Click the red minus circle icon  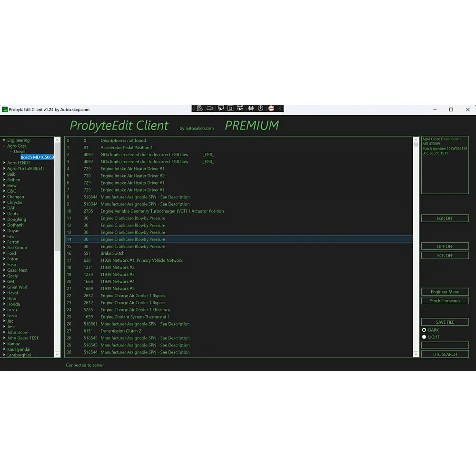tap(271, 109)
